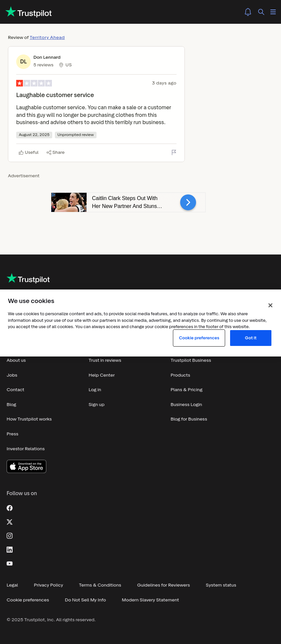Visit Trustpilot on X icon

[10, 522]
